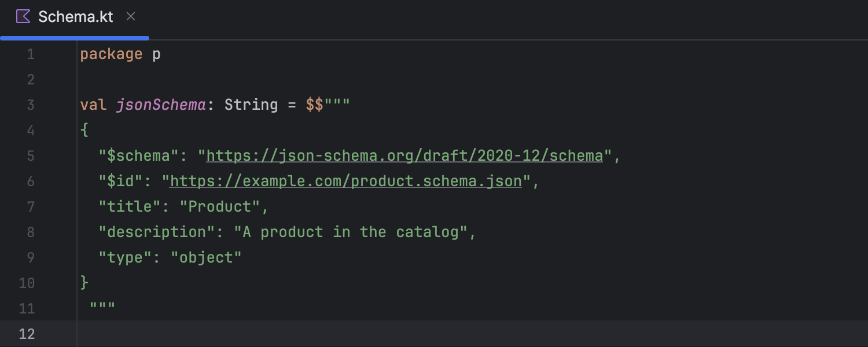Click the "object" type value
The width and height of the screenshot is (868, 347).
click(206, 257)
